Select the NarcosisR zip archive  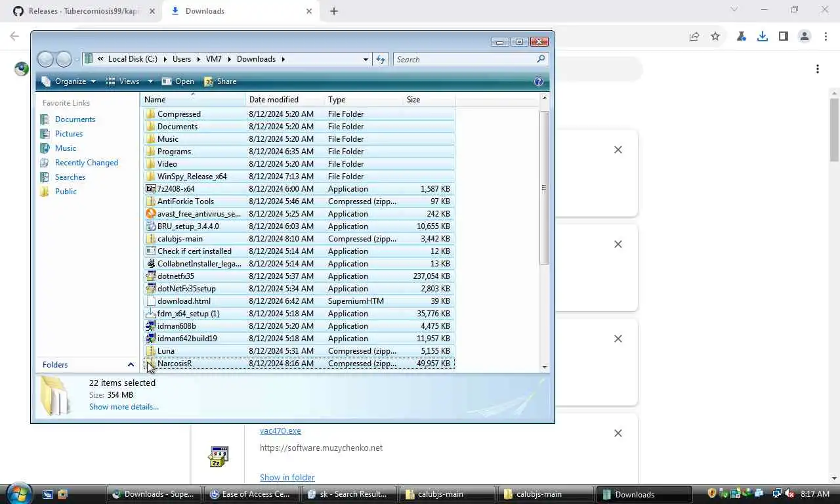[x=299, y=364]
